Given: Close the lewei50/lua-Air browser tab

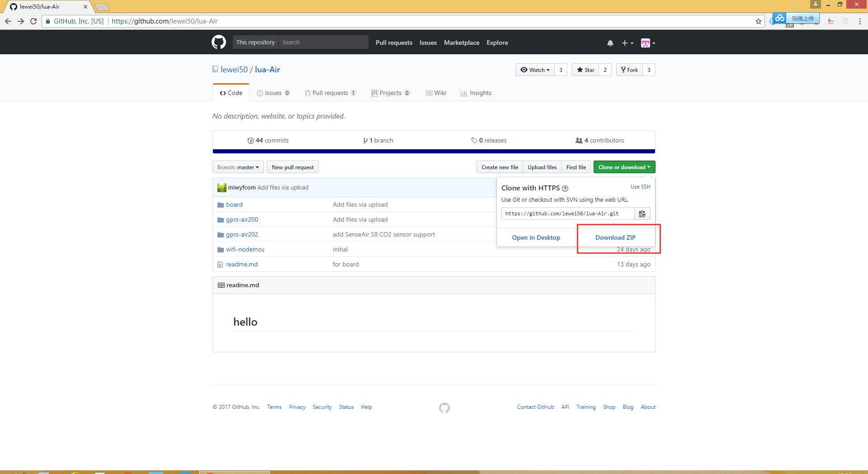Looking at the screenshot, I should pos(85,7).
